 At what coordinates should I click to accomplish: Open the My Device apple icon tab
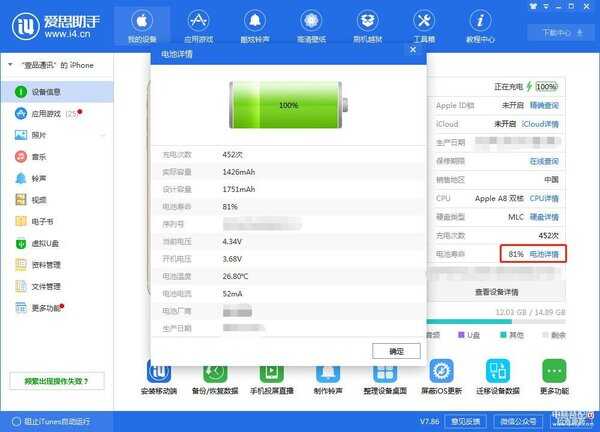click(142, 26)
